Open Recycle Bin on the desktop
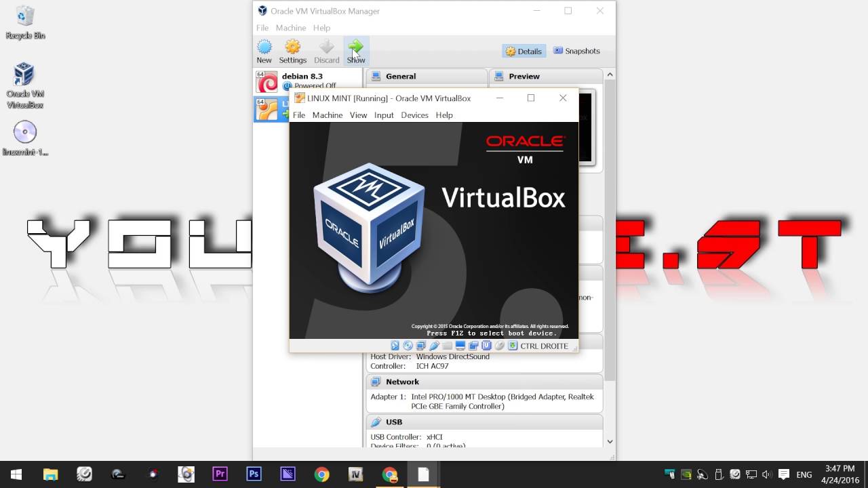 (x=25, y=22)
